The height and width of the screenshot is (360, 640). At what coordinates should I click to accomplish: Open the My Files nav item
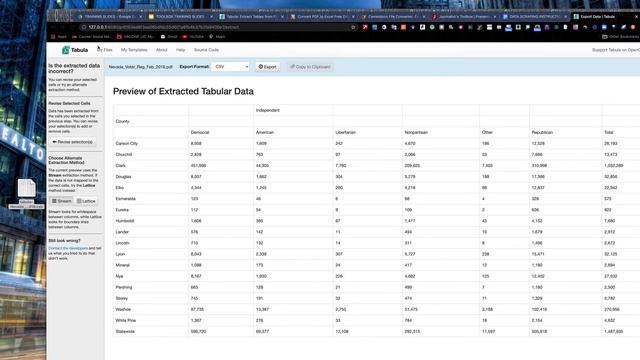105,50
